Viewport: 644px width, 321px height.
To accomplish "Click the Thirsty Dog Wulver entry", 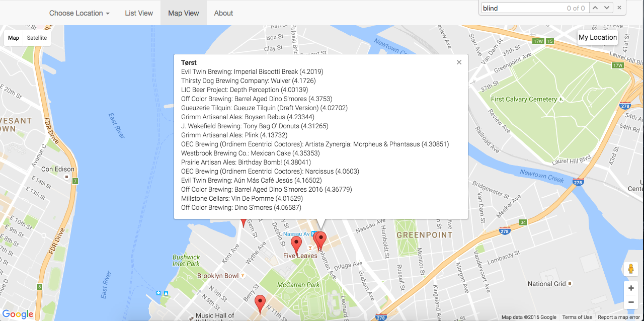I will coord(249,81).
